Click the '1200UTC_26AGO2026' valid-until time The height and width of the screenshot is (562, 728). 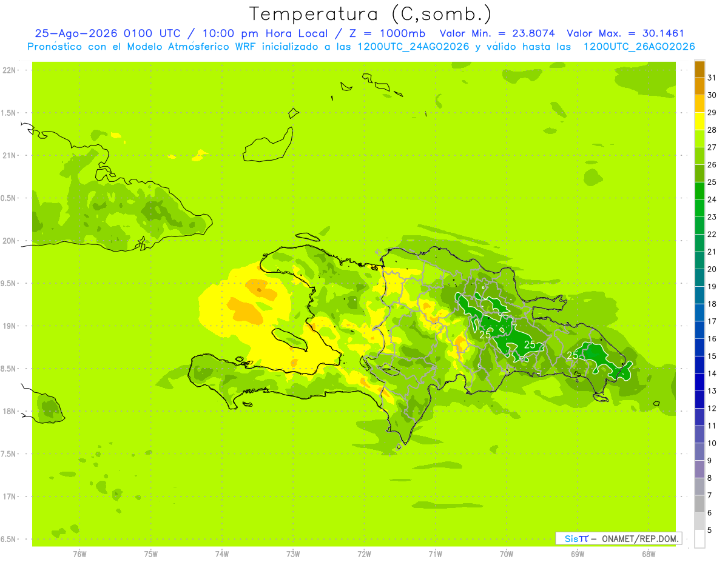pos(639,47)
